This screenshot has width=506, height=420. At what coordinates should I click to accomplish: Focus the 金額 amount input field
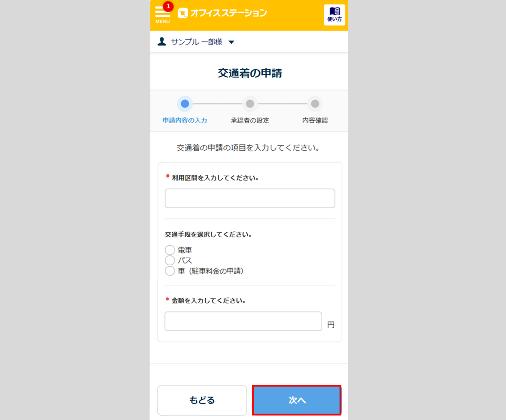point(243,321)
